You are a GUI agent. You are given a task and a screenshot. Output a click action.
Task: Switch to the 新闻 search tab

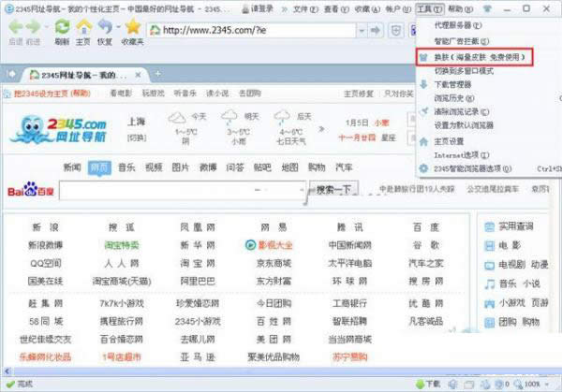(x=72, y=167)
